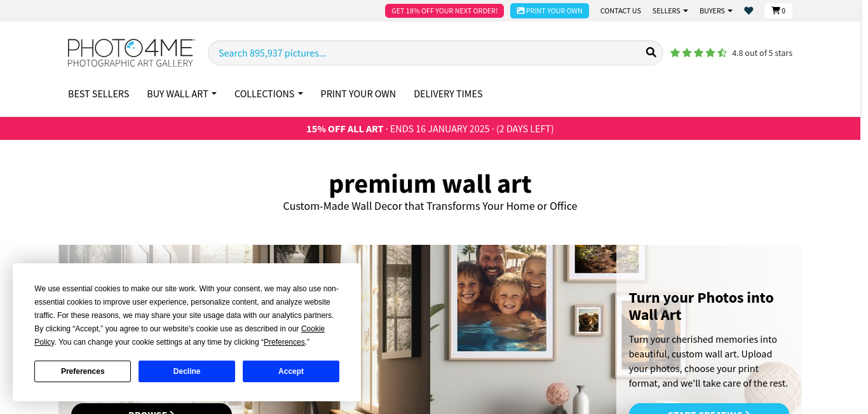The width and height of the screenshot is (868, 414).
Task: Open Delivery Times page
Action: (448, 93)
